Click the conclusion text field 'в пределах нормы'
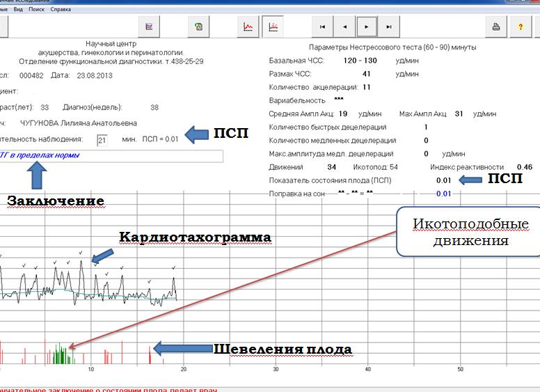This screenshot has height=392, width=540. 111,157
